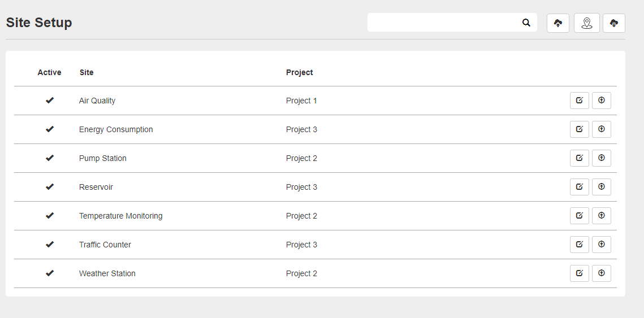644x318 pixels.
Task: Click upload arrow for Energy Consumption row
Action: point(602,129)
